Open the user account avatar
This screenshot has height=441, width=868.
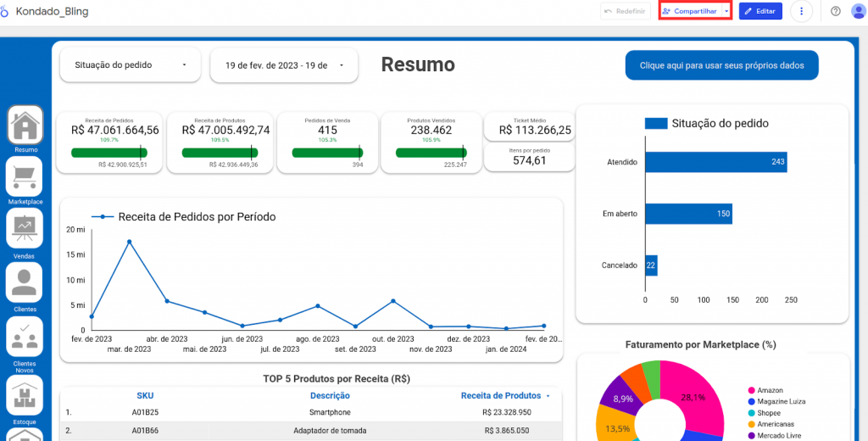[x=859, y=11]
